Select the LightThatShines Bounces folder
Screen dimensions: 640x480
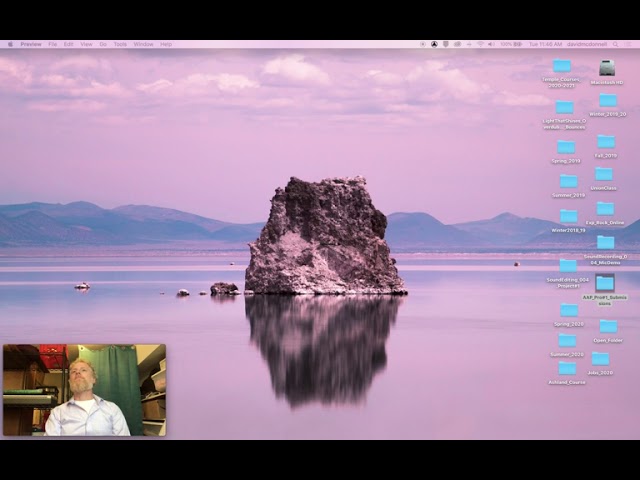564,107
